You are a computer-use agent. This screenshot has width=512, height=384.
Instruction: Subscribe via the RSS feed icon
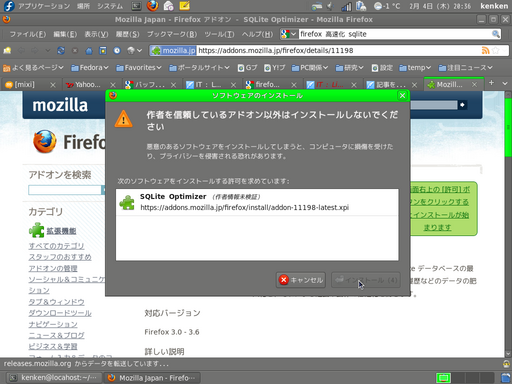[485, 50]
